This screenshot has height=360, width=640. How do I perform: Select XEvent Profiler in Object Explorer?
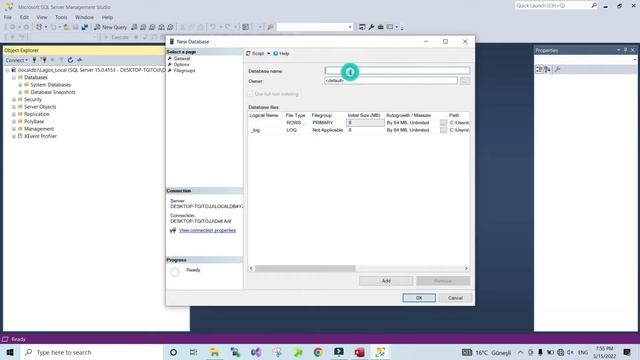click(40, 136)
